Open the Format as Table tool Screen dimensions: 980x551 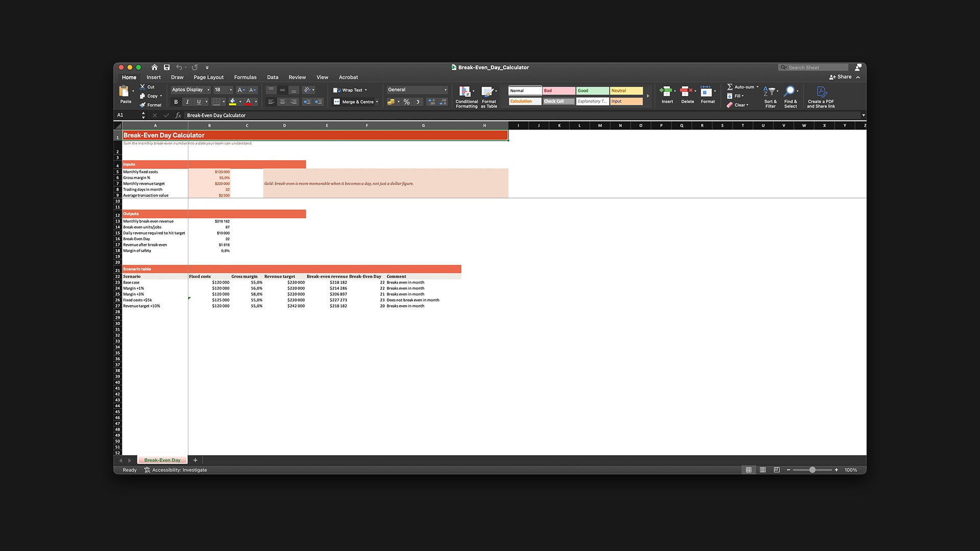[x=487, y=91]
